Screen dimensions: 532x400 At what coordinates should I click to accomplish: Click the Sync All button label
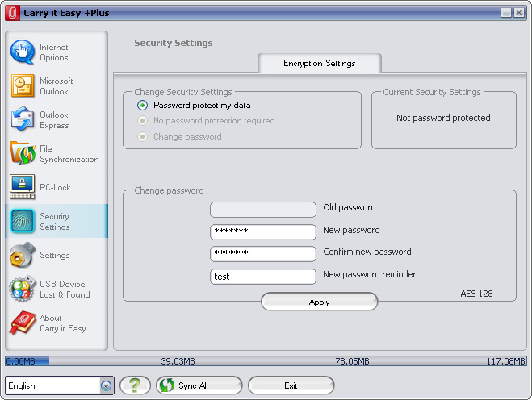point(193,385)
